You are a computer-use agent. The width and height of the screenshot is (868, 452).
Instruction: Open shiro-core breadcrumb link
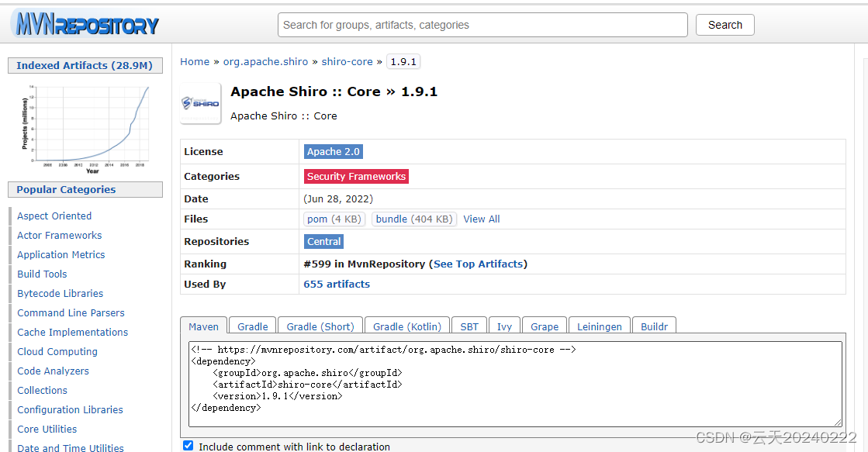pos(347,62)
